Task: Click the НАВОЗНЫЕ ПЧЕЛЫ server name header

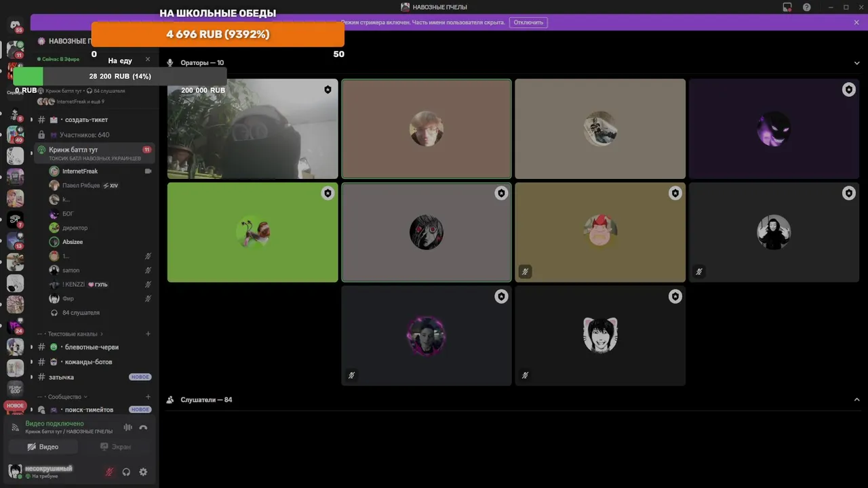Action: point(70,41)
